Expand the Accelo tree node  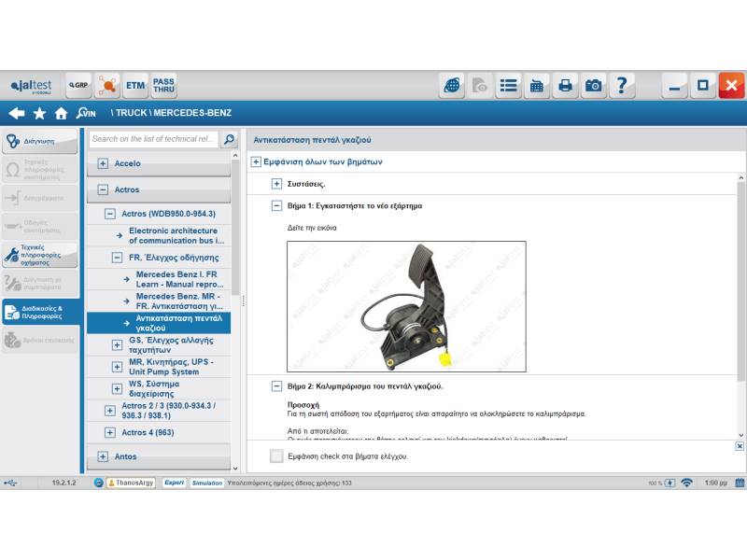(x=103, y=163)
